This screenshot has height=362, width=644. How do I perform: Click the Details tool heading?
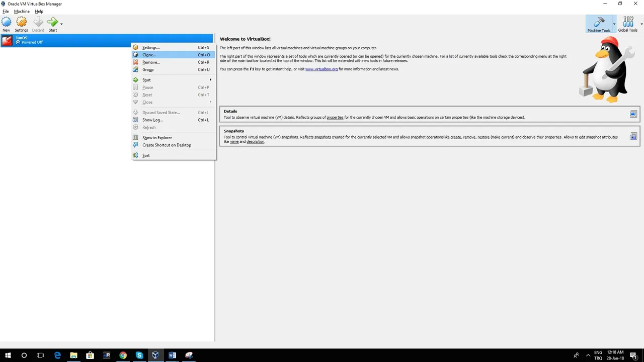pos(230,111)
